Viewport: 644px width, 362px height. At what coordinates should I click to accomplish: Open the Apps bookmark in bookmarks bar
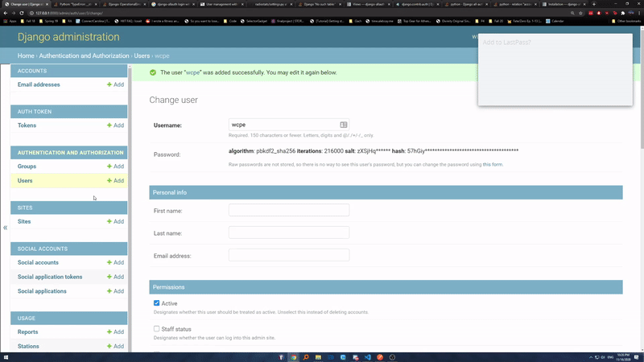[10, 21]
